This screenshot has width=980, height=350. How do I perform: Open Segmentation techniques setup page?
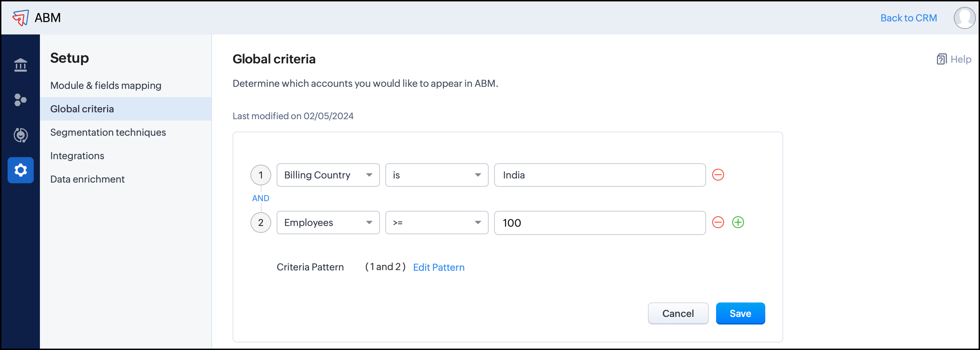108,132
